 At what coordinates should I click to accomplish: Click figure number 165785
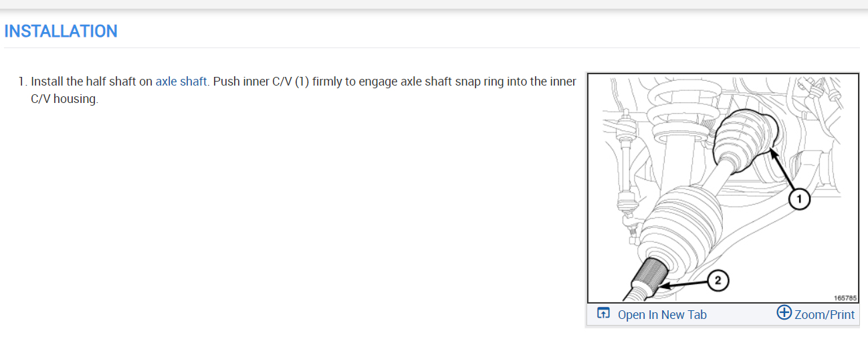(845, 298)
